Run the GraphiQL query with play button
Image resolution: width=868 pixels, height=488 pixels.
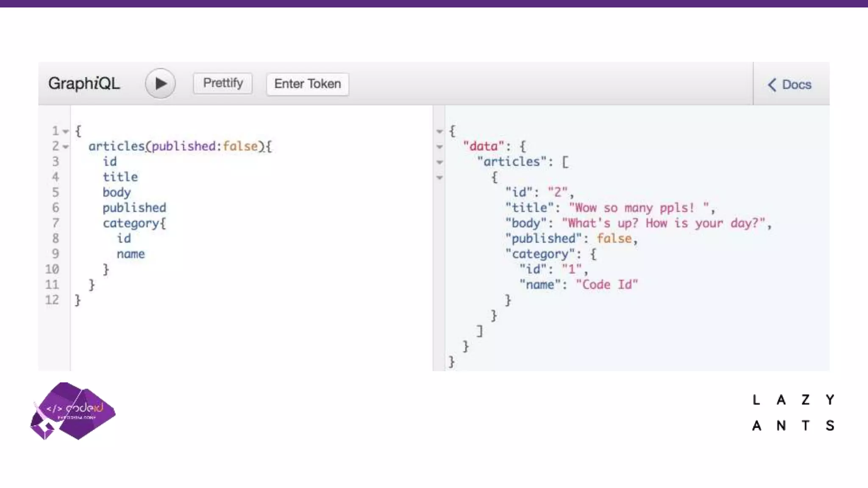pos(160,83)
